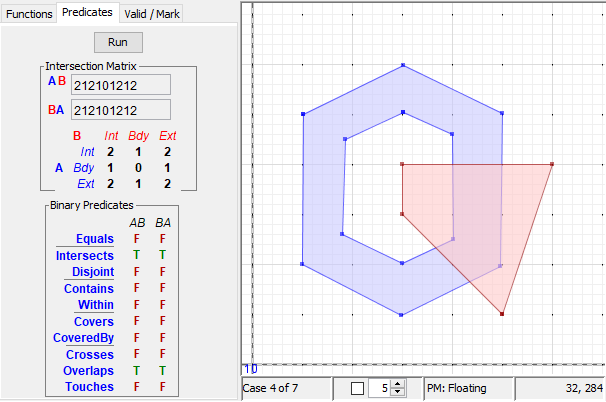The image size is (606, 402).
Task: Click the Within predicate link
Action: 96,305
